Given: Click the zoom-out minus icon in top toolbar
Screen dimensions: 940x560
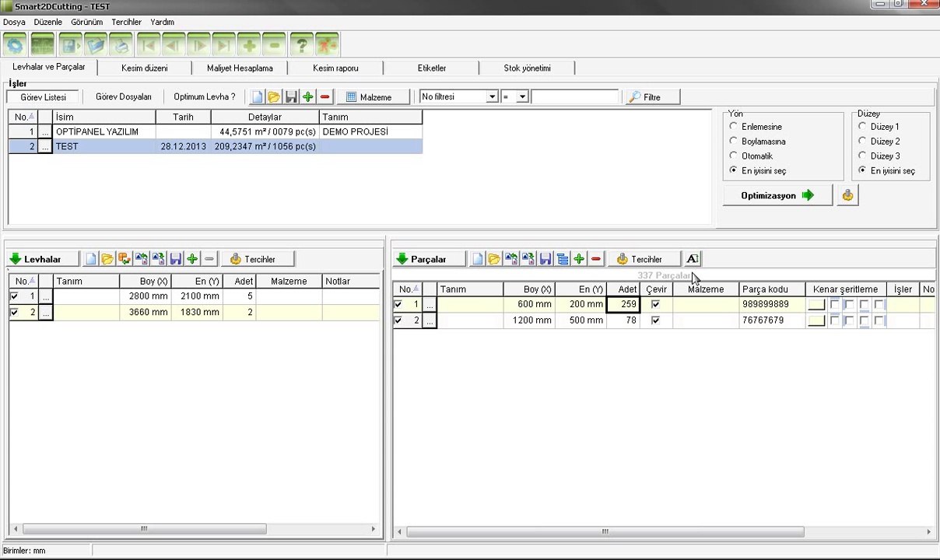Looking at the screenshot, I should coord(273,44).
